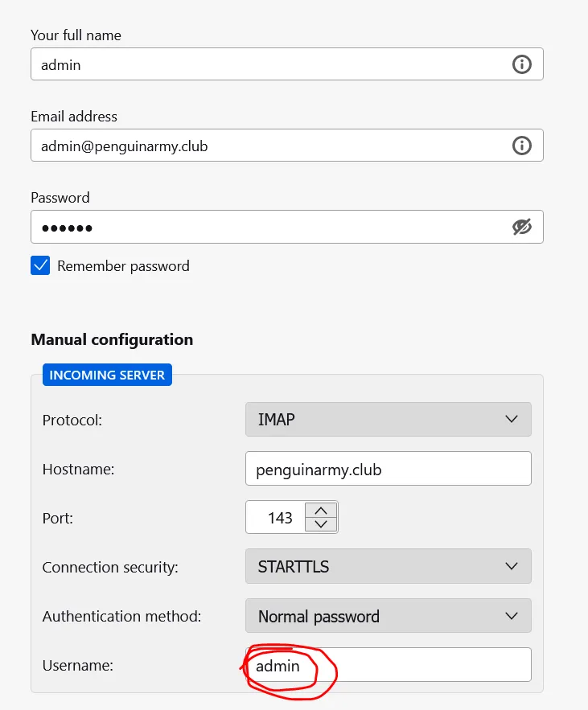Open the Protocol dropdown showing IMAP
Screen dimensions: 588x710
pos(388,420)
